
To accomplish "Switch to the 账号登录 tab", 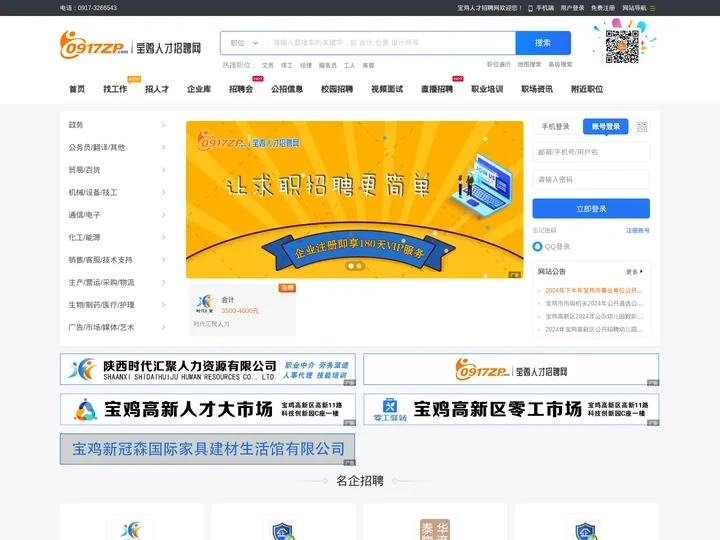I will click(x=606, y=127).
